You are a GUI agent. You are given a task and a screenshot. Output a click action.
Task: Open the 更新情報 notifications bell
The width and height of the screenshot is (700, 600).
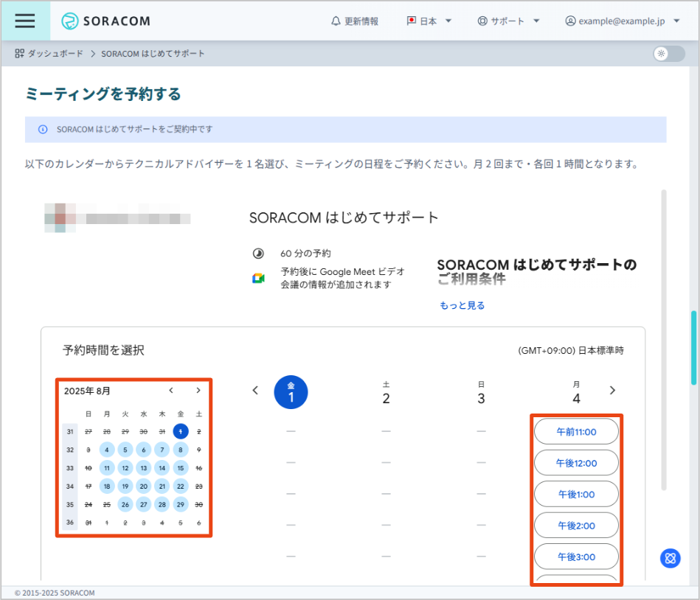click(355, 21)
